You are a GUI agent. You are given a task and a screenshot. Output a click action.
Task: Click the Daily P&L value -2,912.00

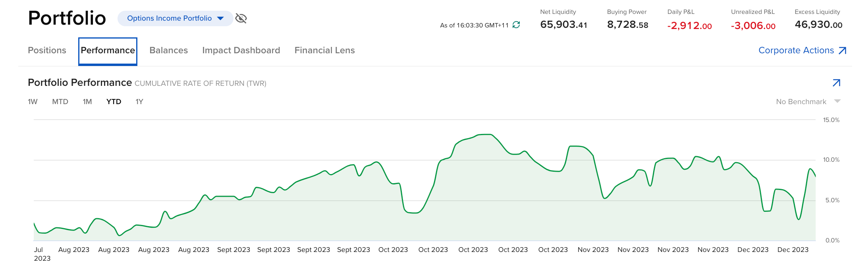(689, 26)
